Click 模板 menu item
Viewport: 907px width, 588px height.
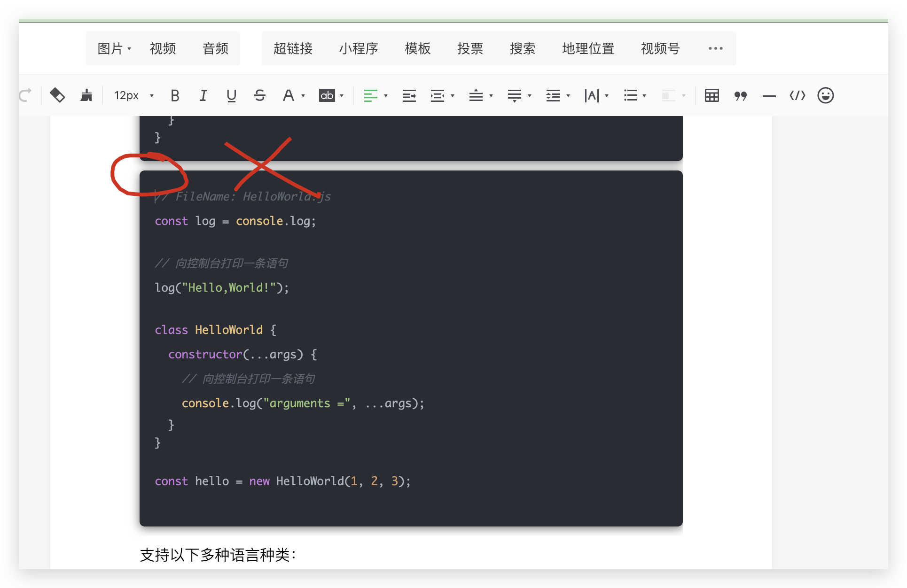pos(418,48)
